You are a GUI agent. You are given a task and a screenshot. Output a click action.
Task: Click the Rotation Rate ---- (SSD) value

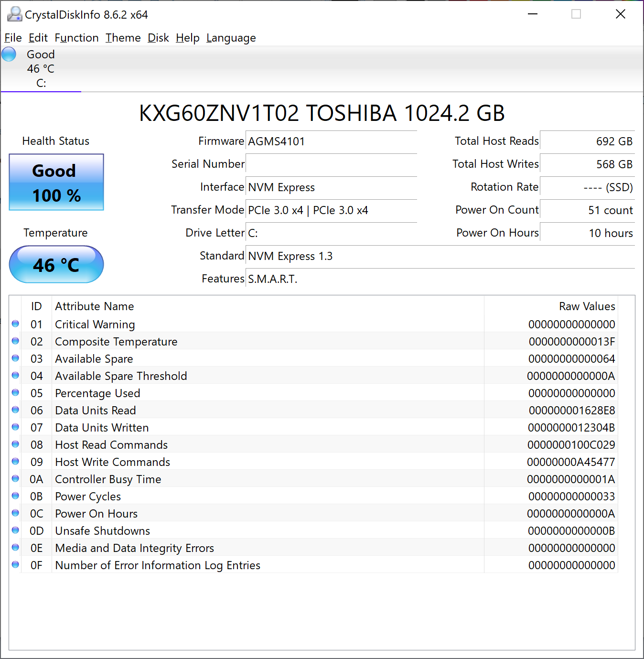pyautogui.click(x=588, y=187)
